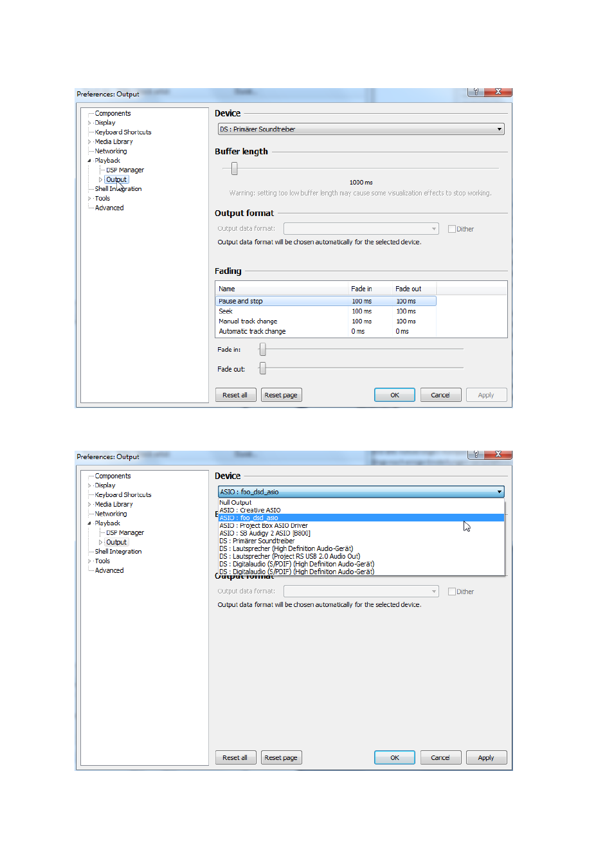Click the Fade out column header
This screenshot has width=614, height=868.
pos(414,289)
